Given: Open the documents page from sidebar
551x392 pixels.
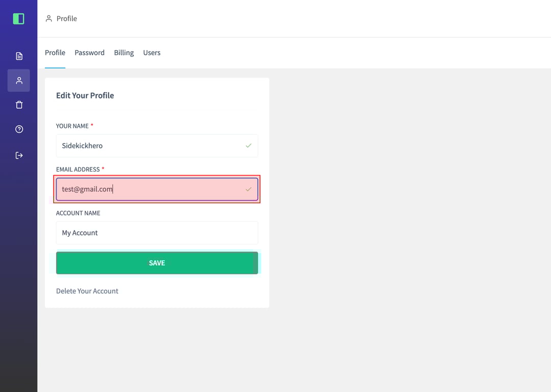Looking at the screenshot, I should [x=19, y=56].
